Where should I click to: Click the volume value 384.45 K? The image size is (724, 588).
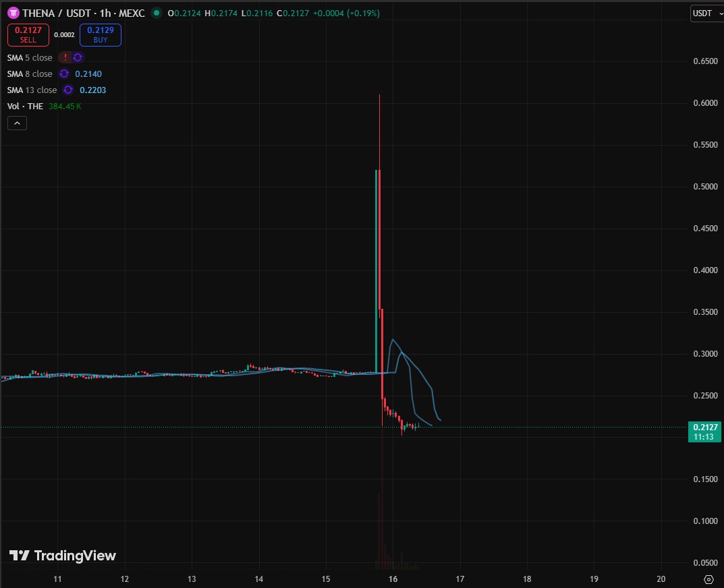coord(65,106)
